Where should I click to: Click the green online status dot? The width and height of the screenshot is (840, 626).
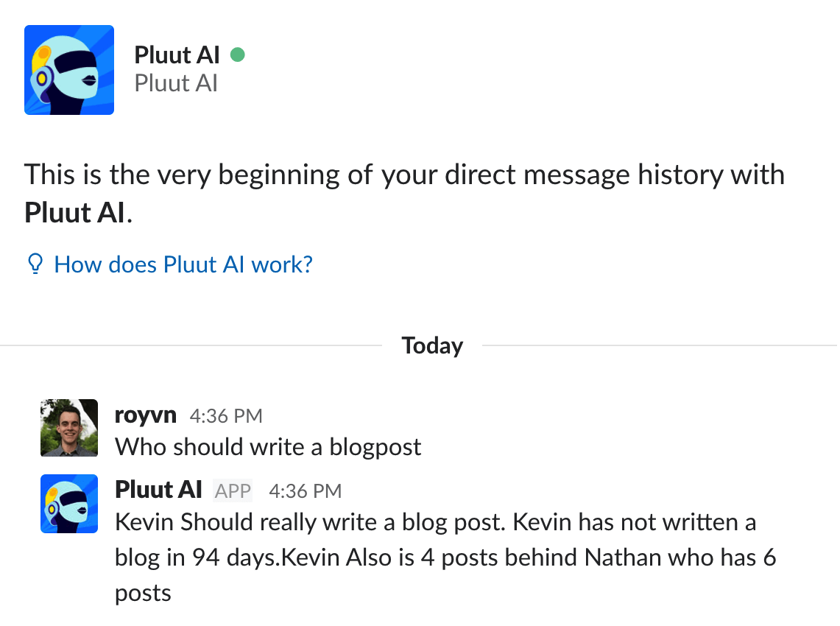pos(237,54)
